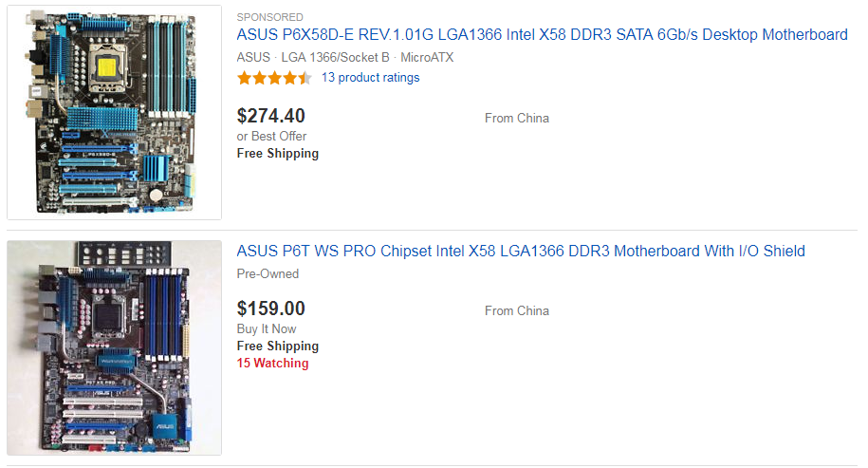The image size is (868, 468).
Task: Click 'Free Shipping' under the Best Offer line
Action: pyautogui.click(x=277, y=153)
